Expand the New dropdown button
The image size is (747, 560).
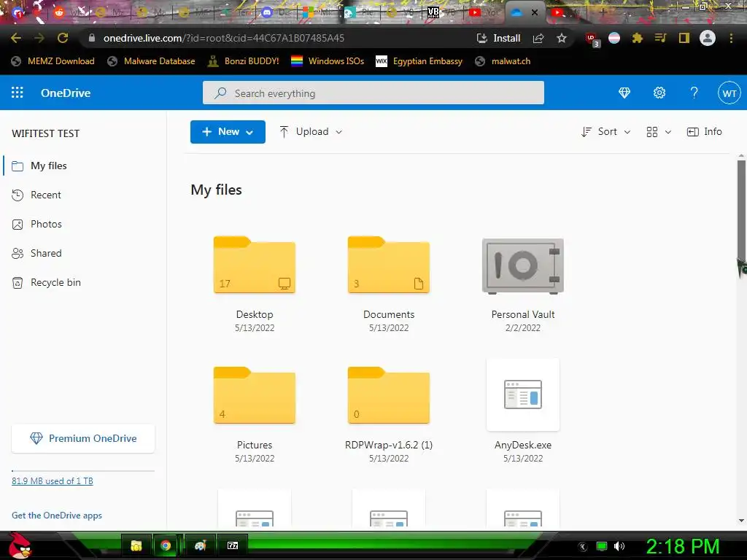[x=228, y=132]
